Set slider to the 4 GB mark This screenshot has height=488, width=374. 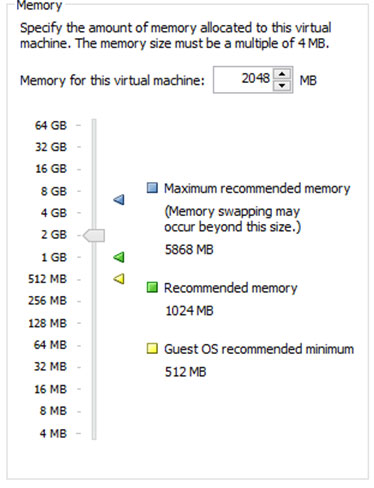click(x=94, y=213)
